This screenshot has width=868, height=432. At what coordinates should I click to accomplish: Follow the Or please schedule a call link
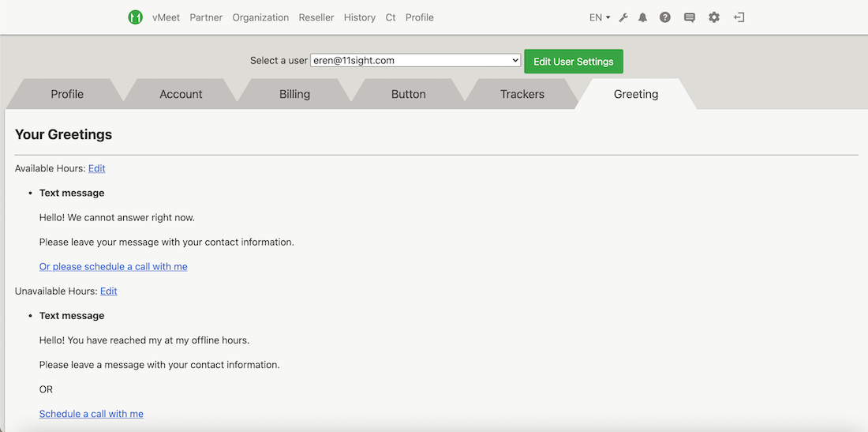pos(114,266)
